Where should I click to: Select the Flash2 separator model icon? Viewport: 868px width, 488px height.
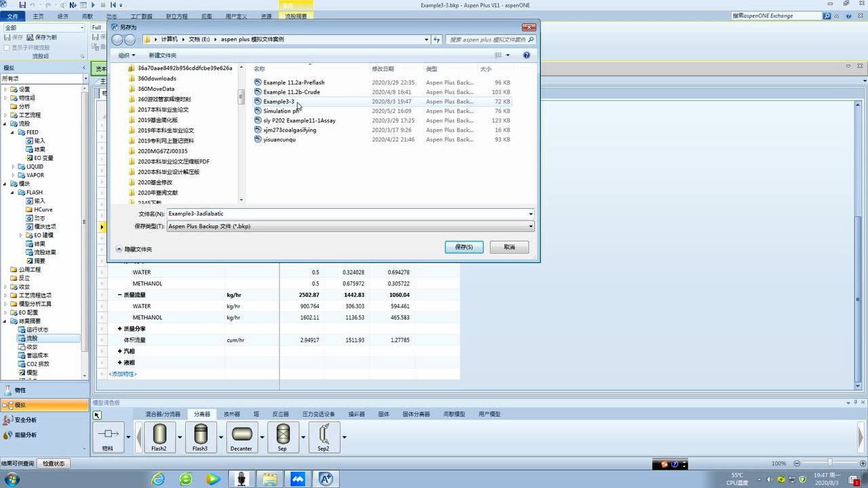[x=159, y=434]
